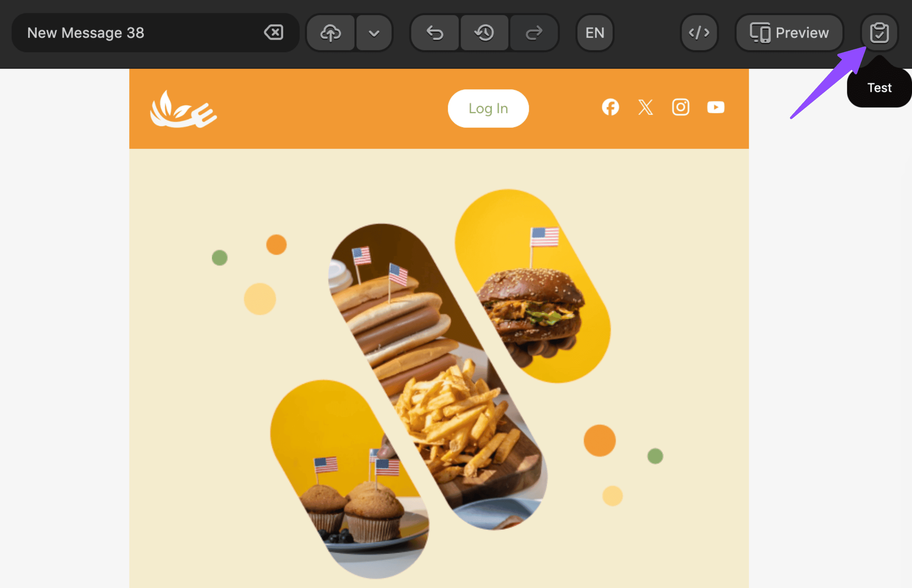Select the YouTube social icon
The image size is (912, 588).
click(715, 107)
